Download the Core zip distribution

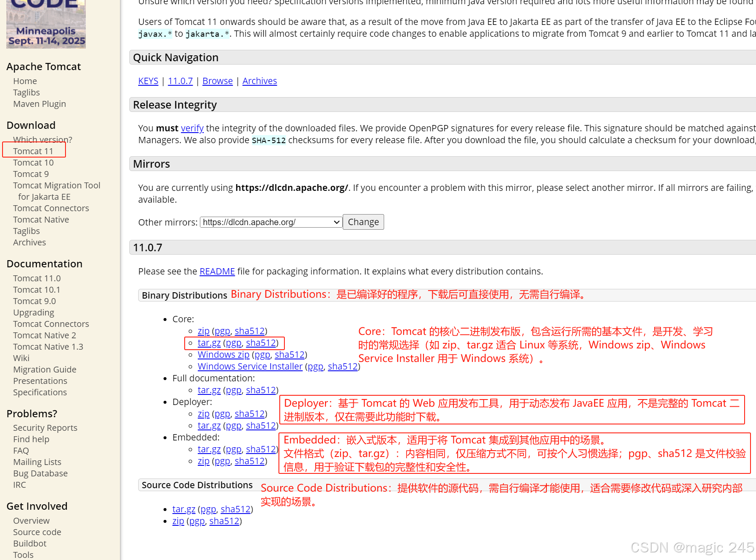(204, 331)
